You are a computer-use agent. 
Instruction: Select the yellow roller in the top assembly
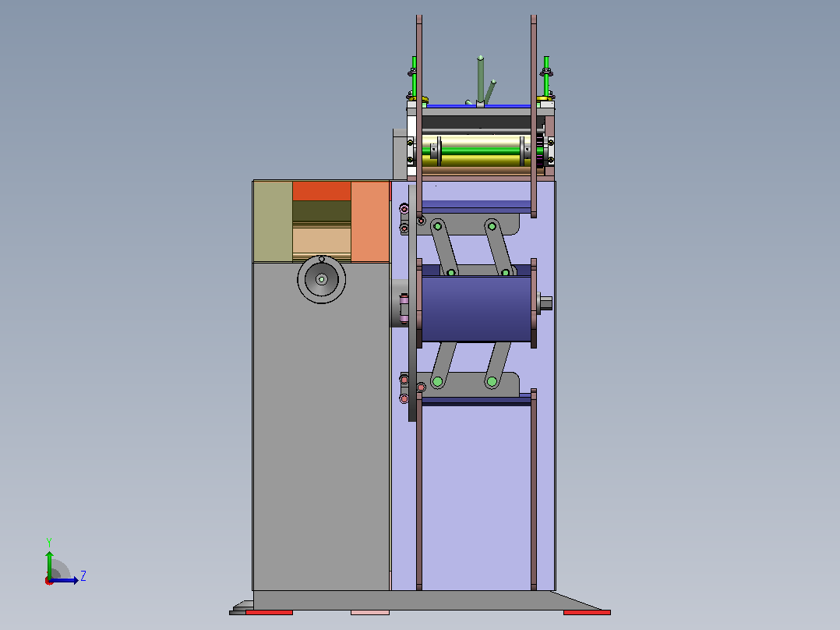pos(478,161)
